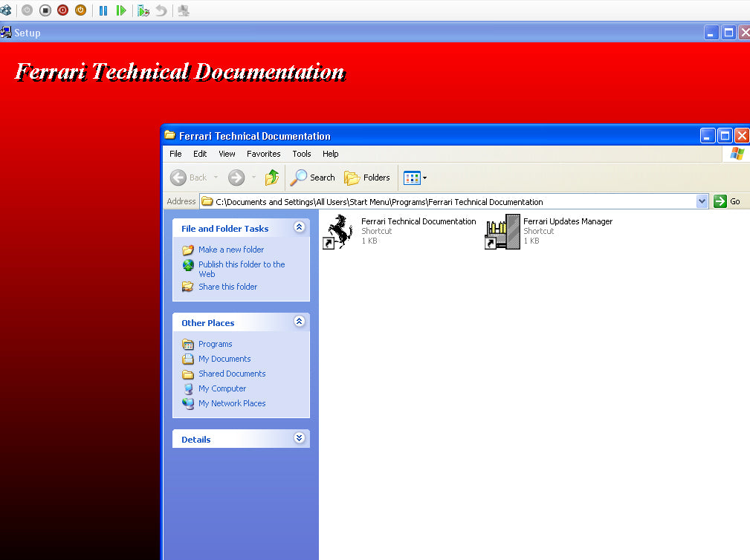750x560 pixels.
Task: Open the Views dropdown in the toolbar
Action: 414,178
